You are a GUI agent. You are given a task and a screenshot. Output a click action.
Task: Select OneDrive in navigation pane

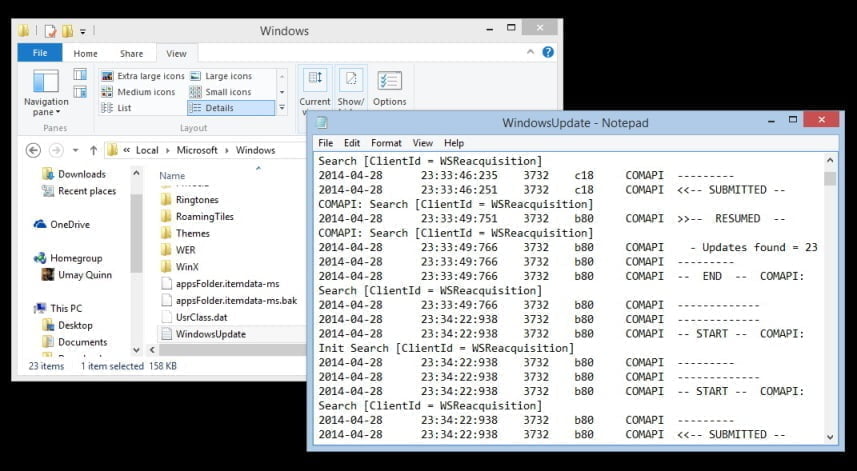pos(62,225)
